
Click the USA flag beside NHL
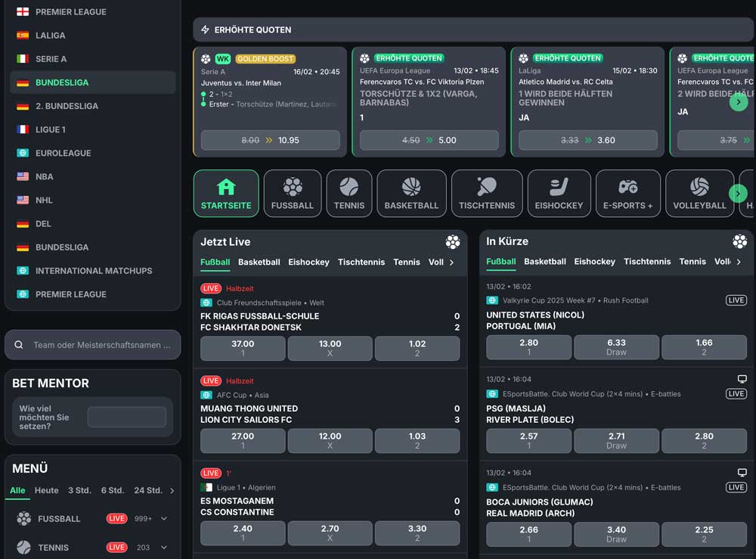[x=23, y=200]
